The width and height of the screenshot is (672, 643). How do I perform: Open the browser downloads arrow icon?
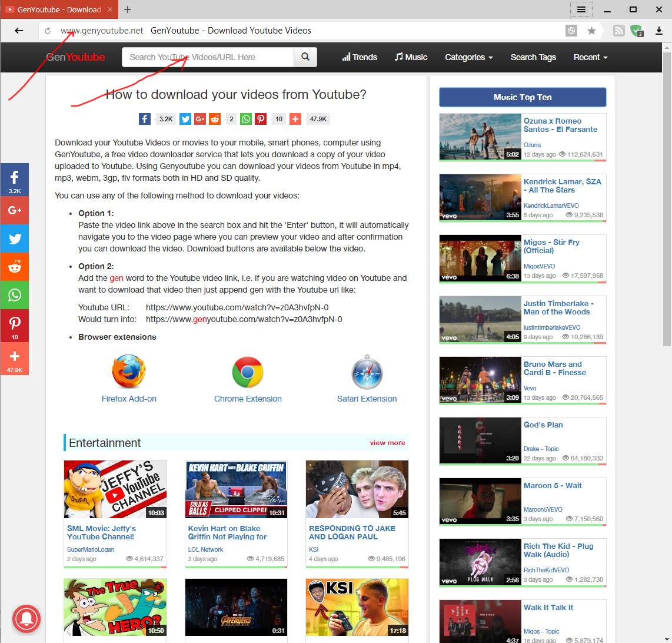click(x=659, y=31)
